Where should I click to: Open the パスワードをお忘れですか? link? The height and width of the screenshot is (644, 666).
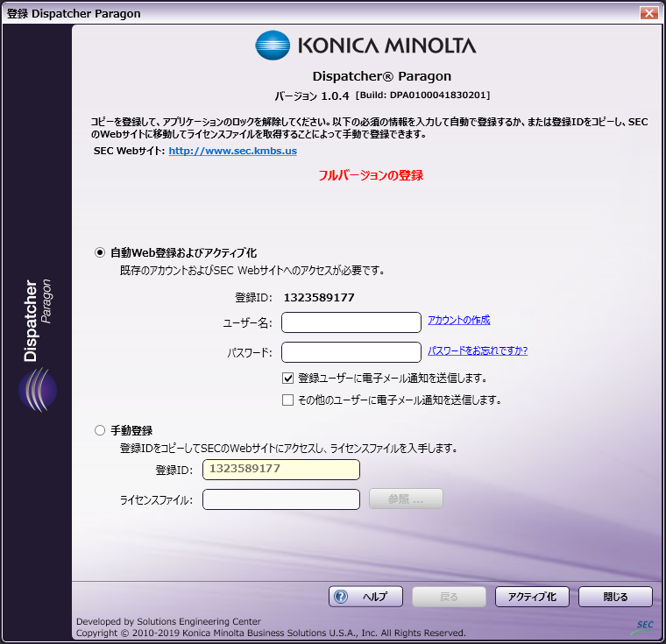pos(478,350)
